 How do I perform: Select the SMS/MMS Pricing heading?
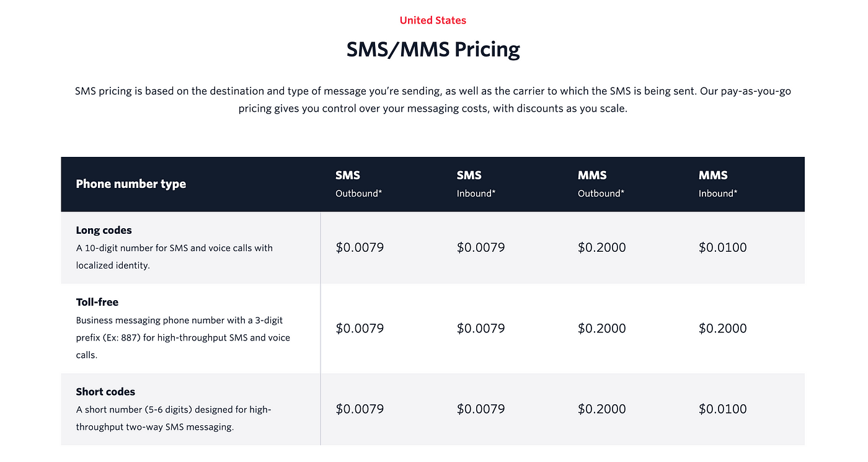tap(433, 49)
